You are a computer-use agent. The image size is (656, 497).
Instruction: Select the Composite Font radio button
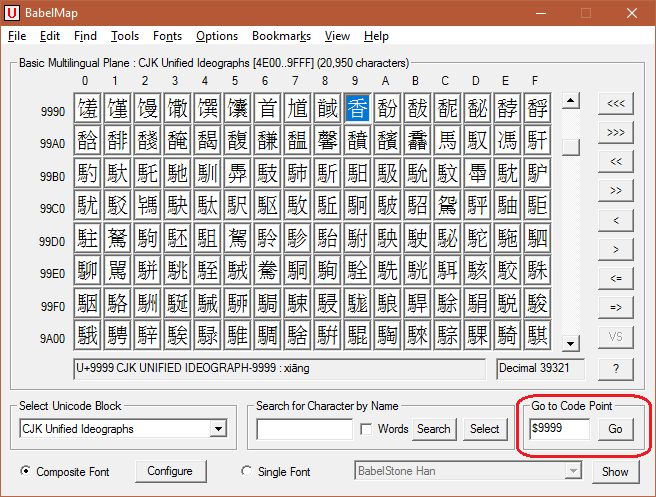coord(26,471)
